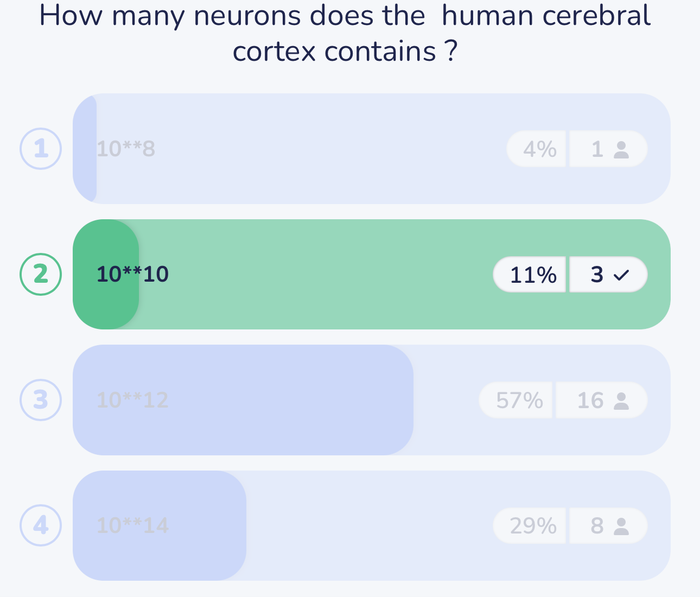Click the number 1 circle badge
Image resolution: width=700 pixels, height=597 pixels.
point(41,149)
